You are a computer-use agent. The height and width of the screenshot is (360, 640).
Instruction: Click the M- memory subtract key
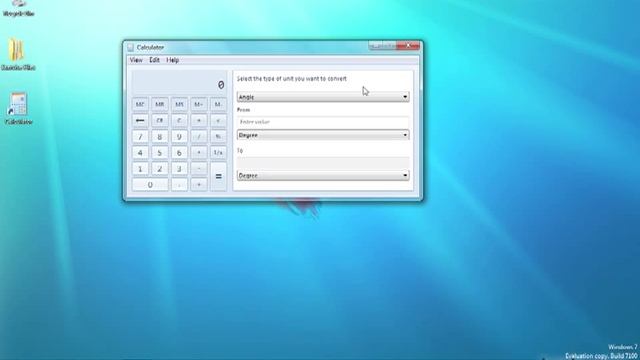tap(218, 104)
